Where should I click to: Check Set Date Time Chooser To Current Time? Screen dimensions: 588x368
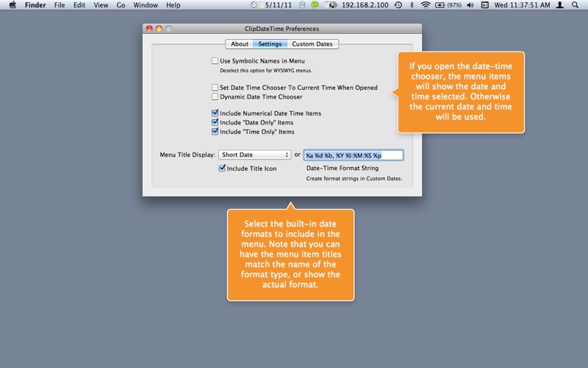(215, 87)
